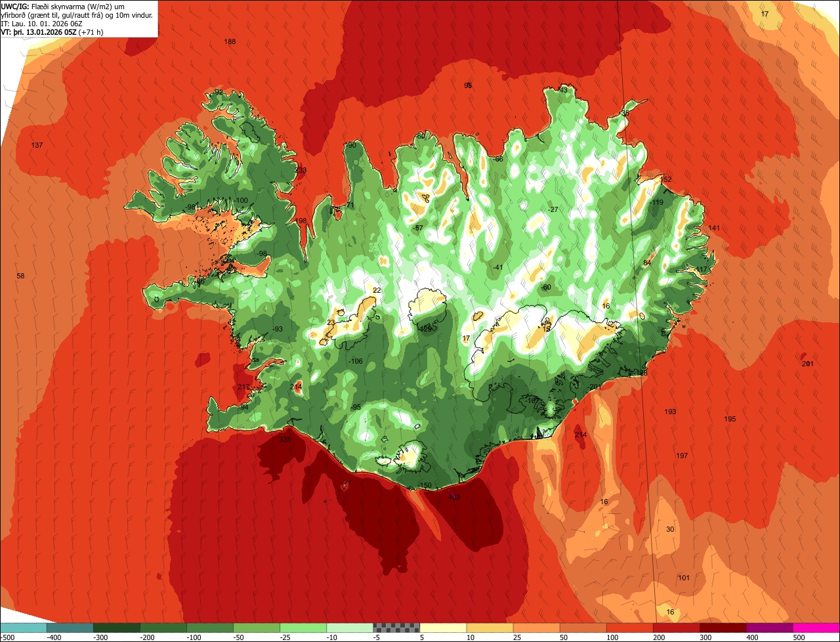Click the map value -93

click(278, 329)
